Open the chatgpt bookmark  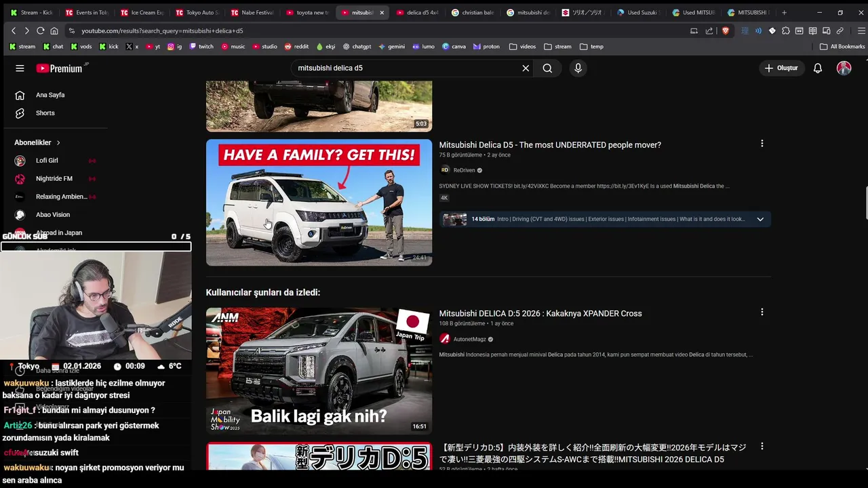pyautogui.click(x=357, y=47)
